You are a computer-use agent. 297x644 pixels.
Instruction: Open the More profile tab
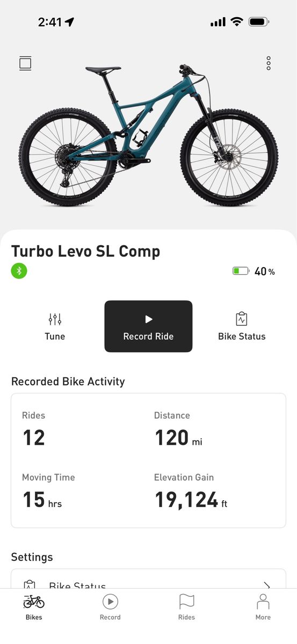(x=263, y=608)
